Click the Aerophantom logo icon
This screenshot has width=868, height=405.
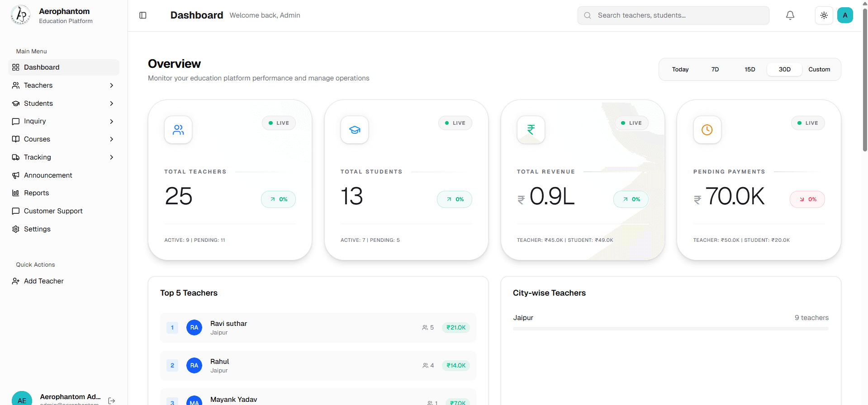[x=20, y=15]
